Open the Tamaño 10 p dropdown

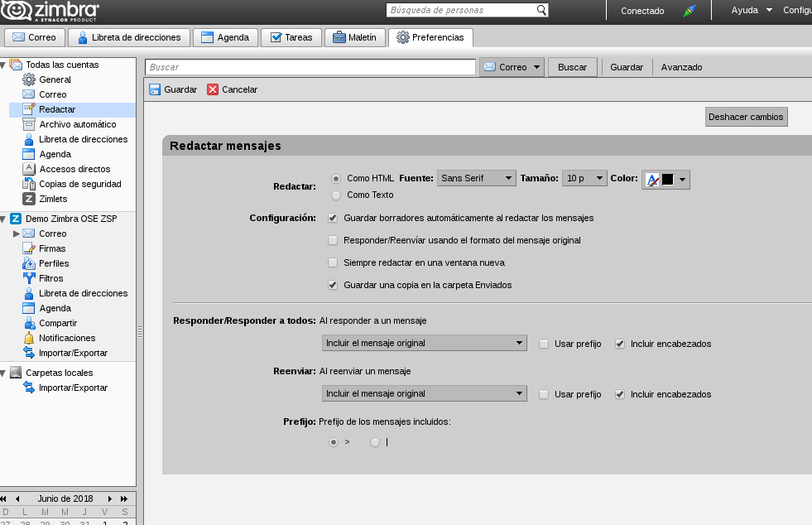tap(584, 178)
